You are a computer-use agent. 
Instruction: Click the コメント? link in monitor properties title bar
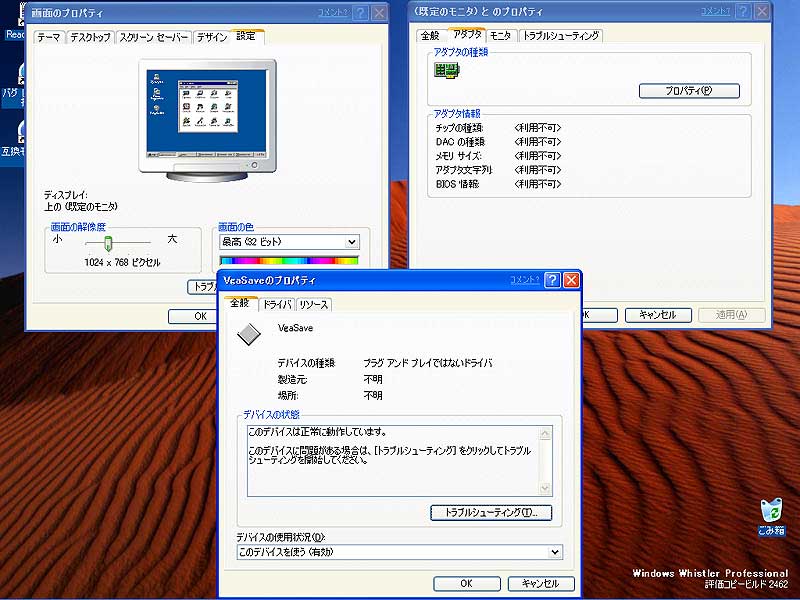pyautogui.click(x=716, y=11)
